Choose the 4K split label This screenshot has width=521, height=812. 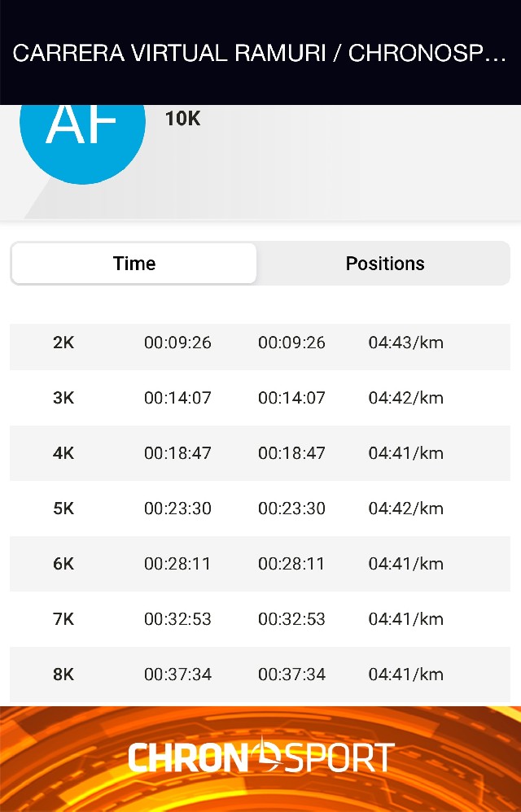[x=63, y=453]
